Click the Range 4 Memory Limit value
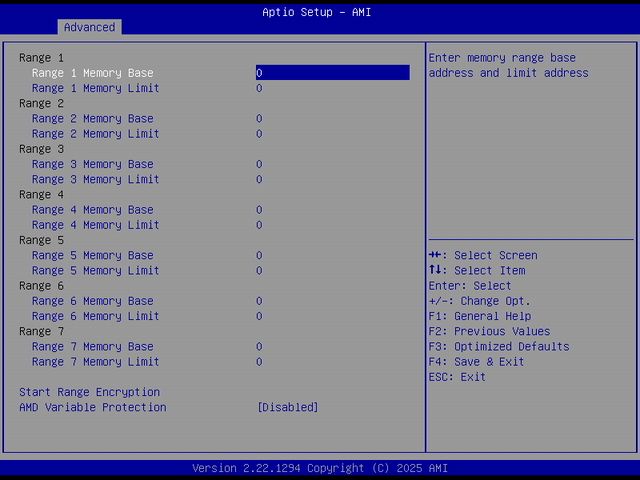 click(259, 225)
